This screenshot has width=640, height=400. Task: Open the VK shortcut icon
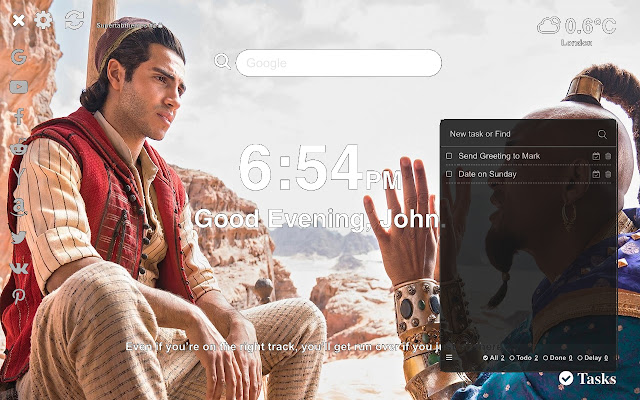pos(19,268)
